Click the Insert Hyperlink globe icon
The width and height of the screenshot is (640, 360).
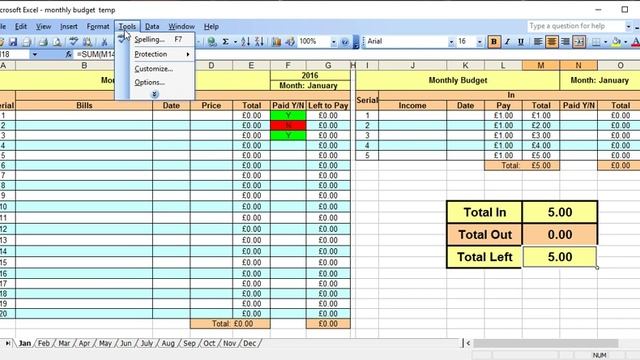tap(211, 42)
